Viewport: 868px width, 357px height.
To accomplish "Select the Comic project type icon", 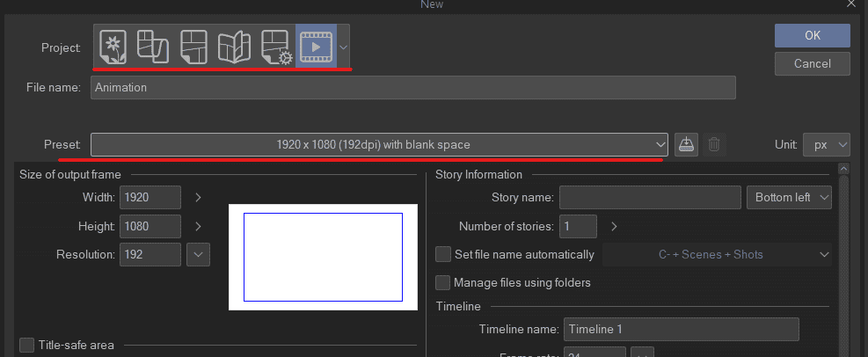I will point(193,46).
